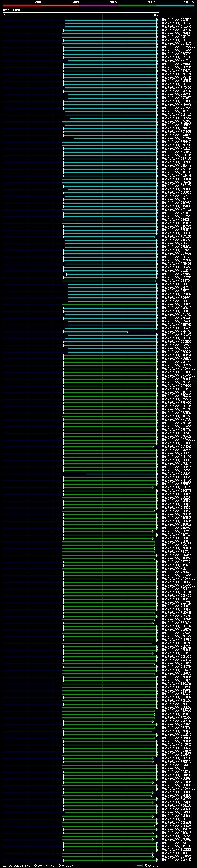Select label UniRef100_Q0I2A9

(177, 139)
